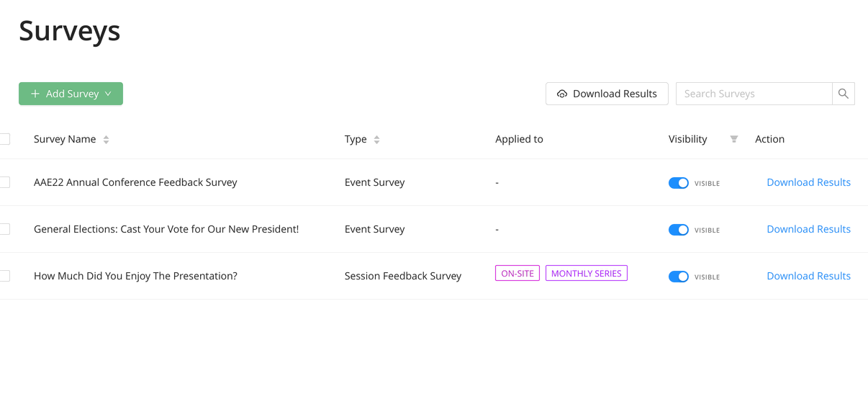The width and height of the screenshot is (868, 394).
Task: Click the ON-SITE tag
Action: coord(517,274)
